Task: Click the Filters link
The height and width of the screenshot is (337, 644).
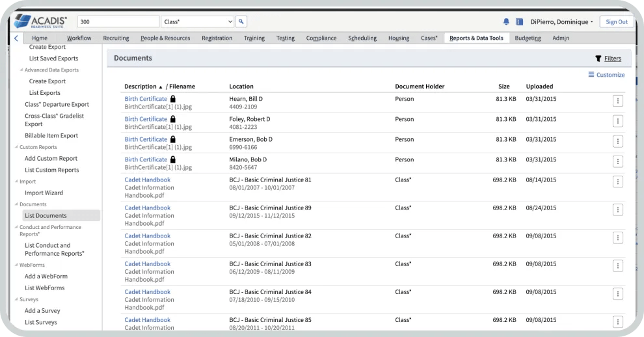Action: click(x=612, y=59)
